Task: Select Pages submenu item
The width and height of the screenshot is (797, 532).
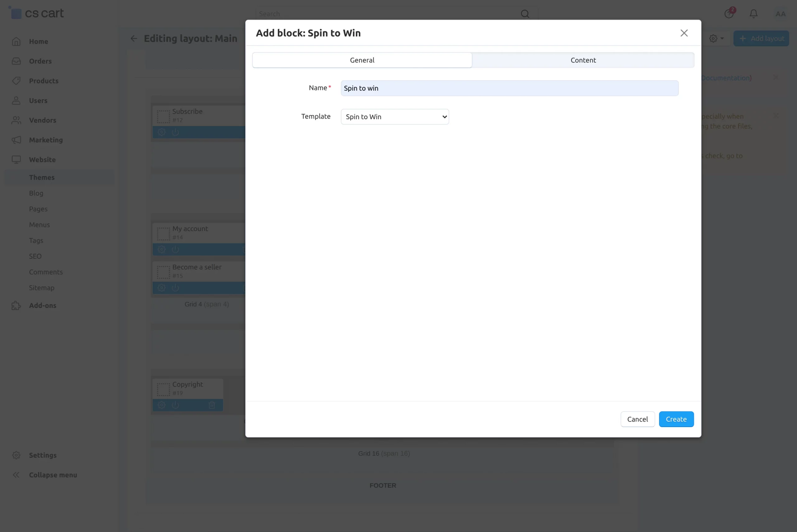Action: (38, 209)
